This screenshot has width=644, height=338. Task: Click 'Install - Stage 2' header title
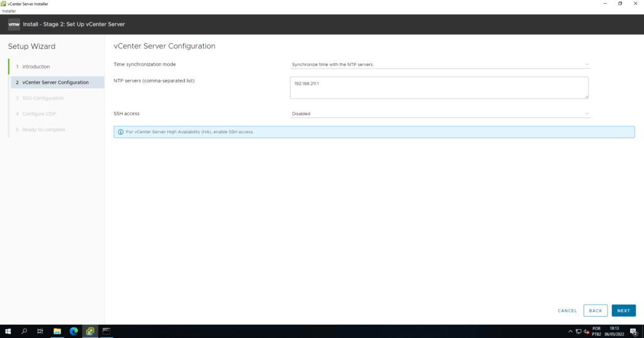click(74, 25)
